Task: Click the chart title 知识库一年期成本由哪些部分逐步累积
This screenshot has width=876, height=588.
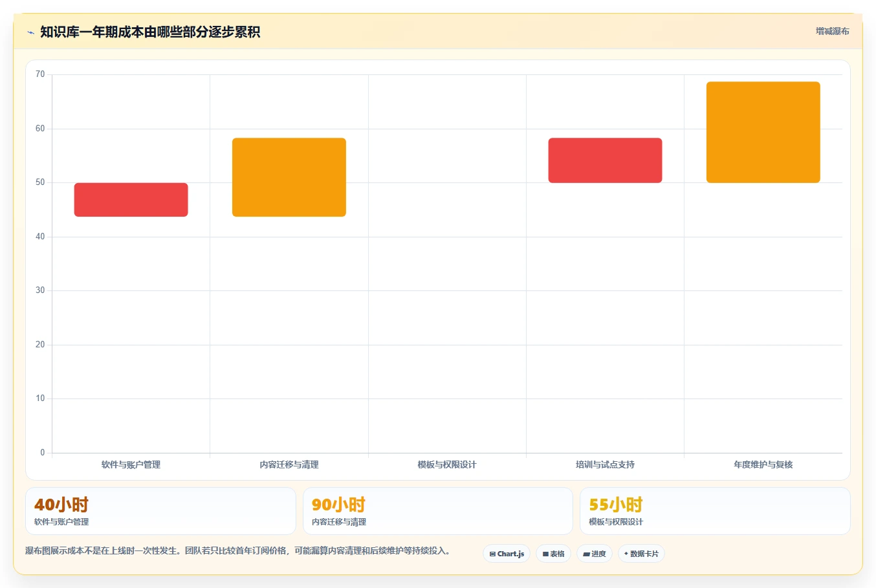Action: (x=150, y=32)
